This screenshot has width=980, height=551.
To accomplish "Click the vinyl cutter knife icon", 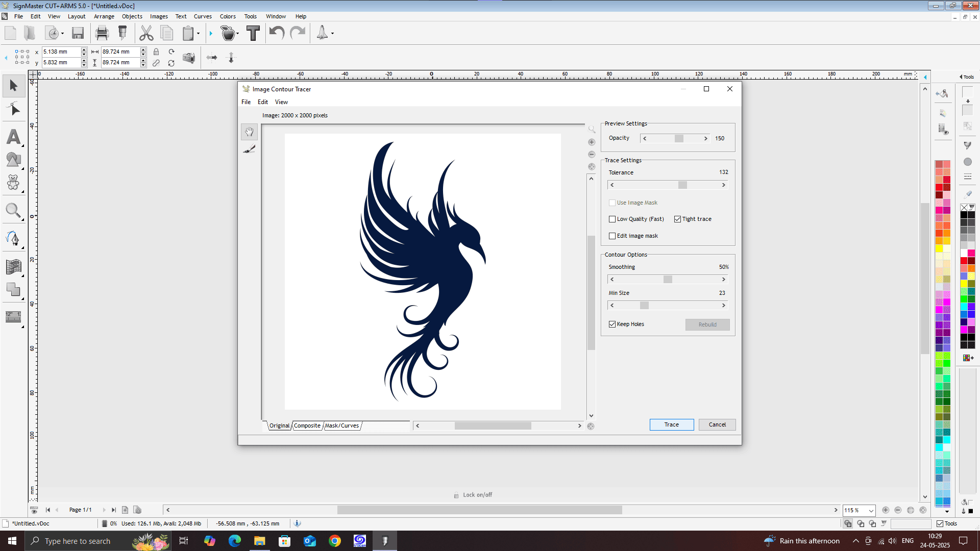I will (122, 33).
